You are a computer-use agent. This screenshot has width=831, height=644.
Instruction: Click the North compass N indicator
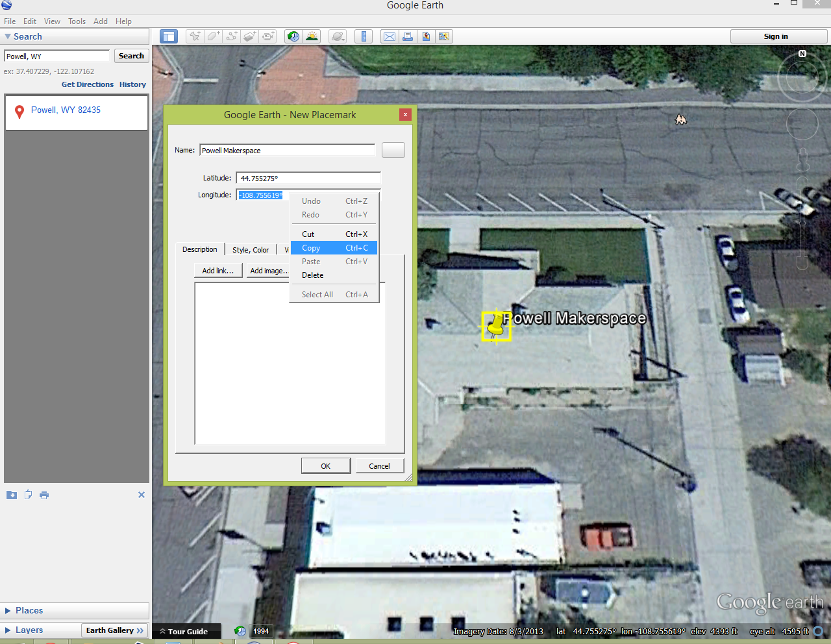click(802, 54)
